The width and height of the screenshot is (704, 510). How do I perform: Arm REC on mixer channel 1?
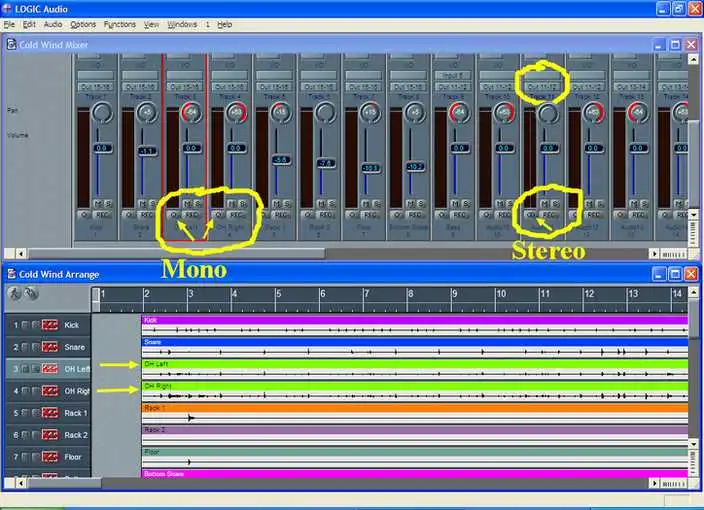coord(102,215)
